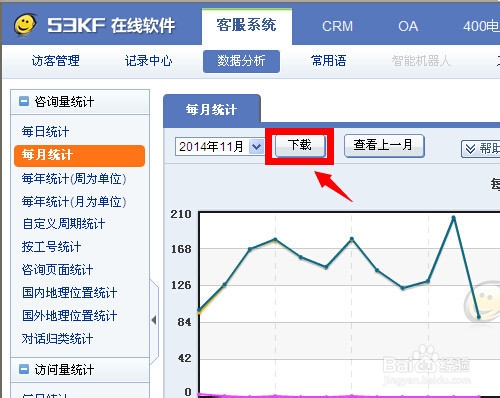
Task: Open 每年统计(月为单位) link
Action: pos(74,202)
